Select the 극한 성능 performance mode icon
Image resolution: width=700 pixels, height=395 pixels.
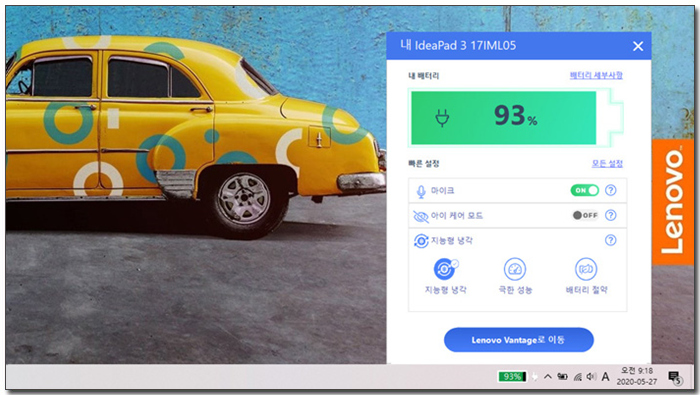(x=515, y=269)
